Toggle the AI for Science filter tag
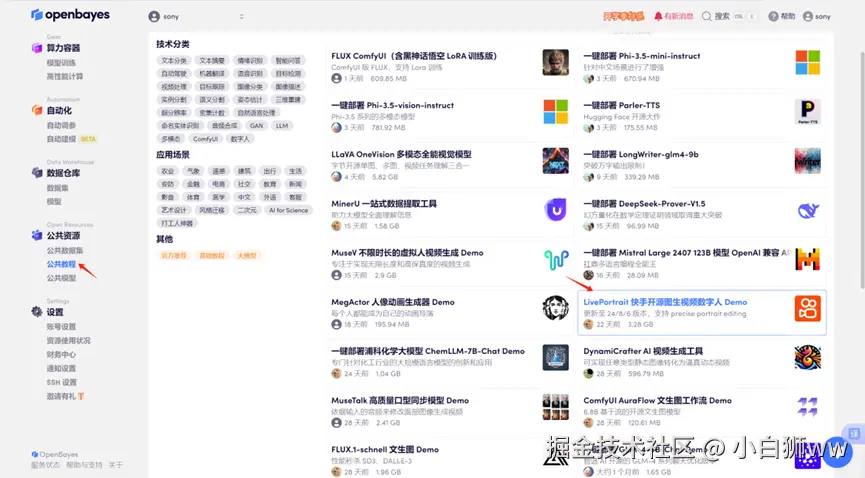 [x=289, y=210]
